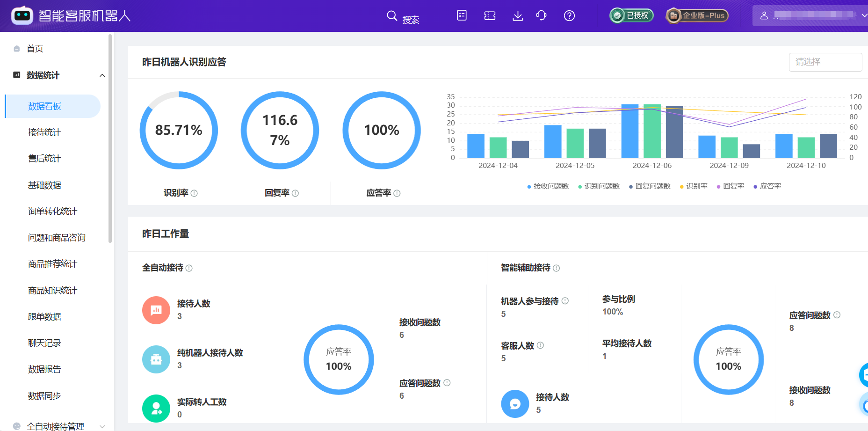Click the 2024-12-06 blue bar
This screenshot has width=868, height=431.
click(630, 131)
